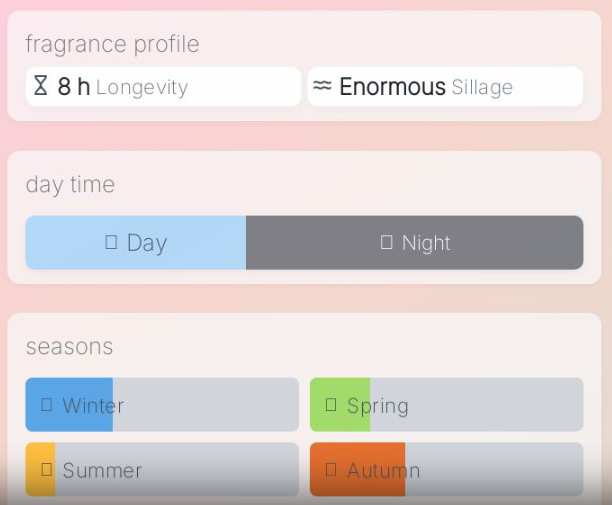Open the 8 h longevity value
The width and height of the screenshot is (612, 505).
pyautogui.click(x=74, y=87)
